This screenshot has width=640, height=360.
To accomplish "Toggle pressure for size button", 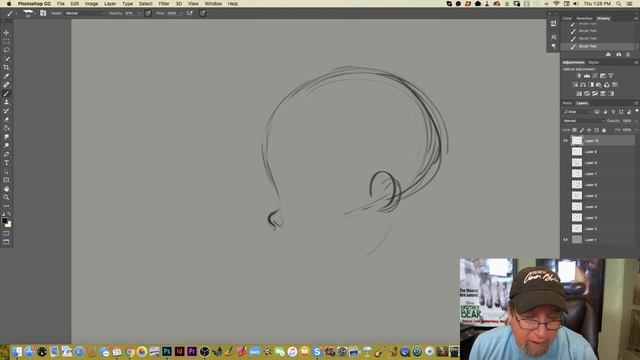I will point(203,13).
